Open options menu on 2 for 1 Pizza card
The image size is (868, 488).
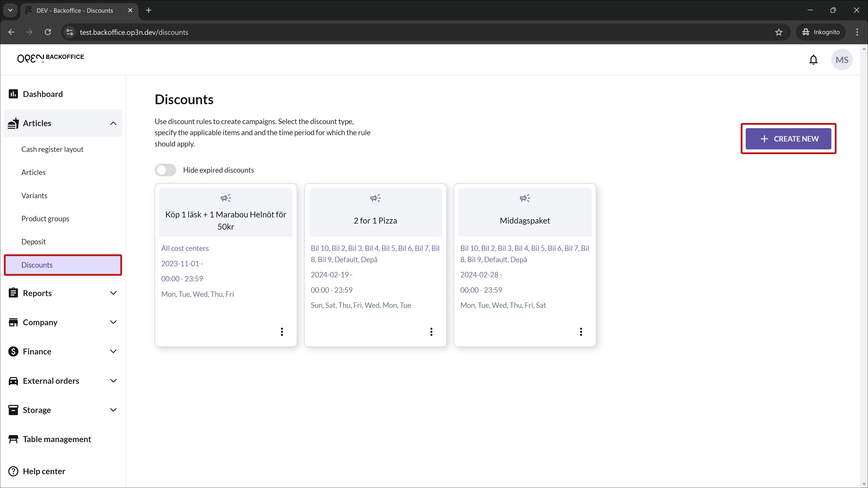(431, 332)
